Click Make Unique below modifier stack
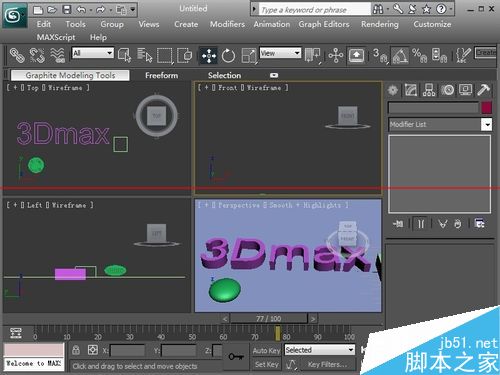The width and height of the screenshot is (500, 375). [x=442, y=224]
